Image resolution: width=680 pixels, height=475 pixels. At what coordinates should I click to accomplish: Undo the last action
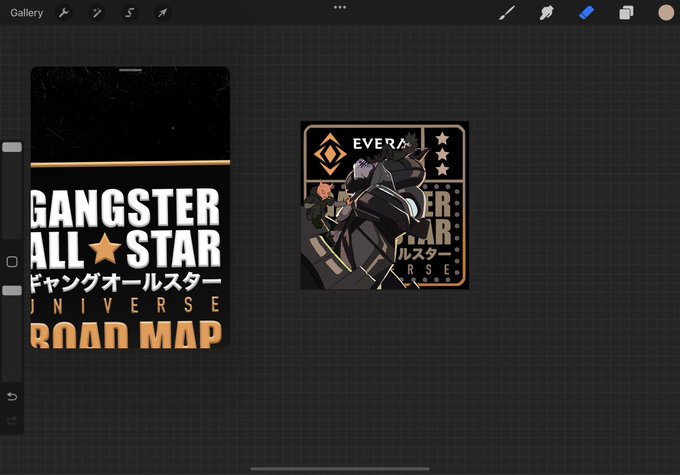click(x=12, y=396)
